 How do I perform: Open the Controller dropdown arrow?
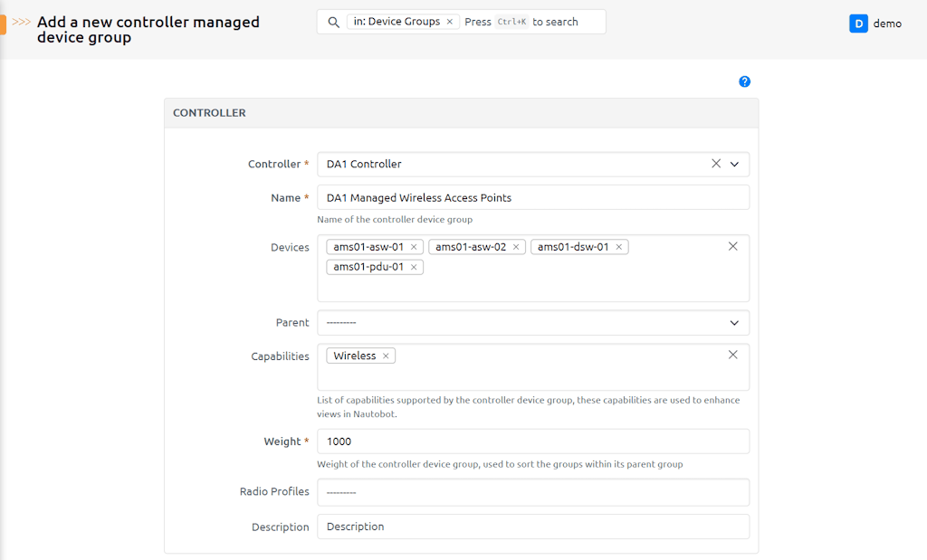(734, 164)
